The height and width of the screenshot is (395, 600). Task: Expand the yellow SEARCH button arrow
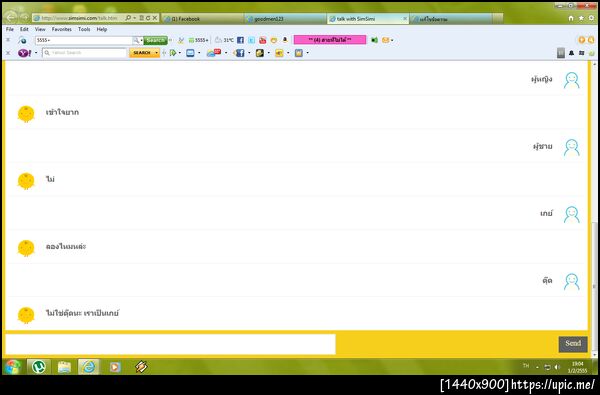pyautogui.click(x=157, y=53)
